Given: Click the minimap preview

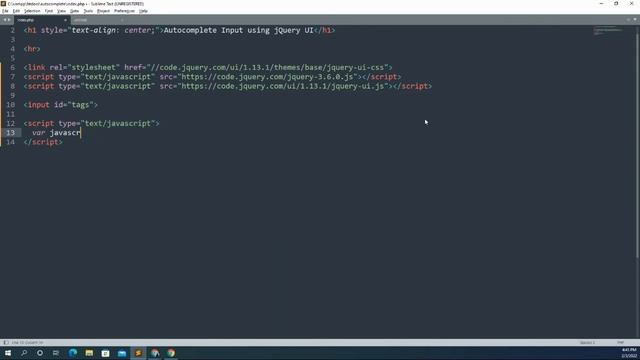Looking at the screenshot, I should pos(607,31).
